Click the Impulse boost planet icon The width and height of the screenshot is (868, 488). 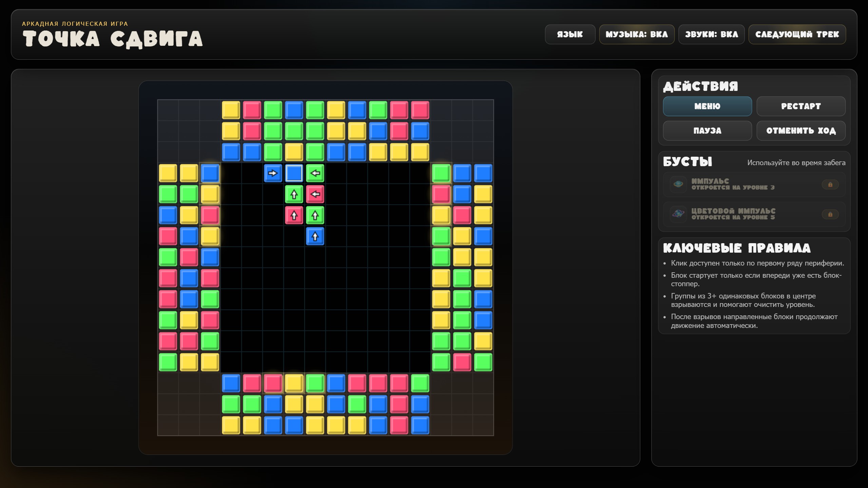tap(678, 184)
